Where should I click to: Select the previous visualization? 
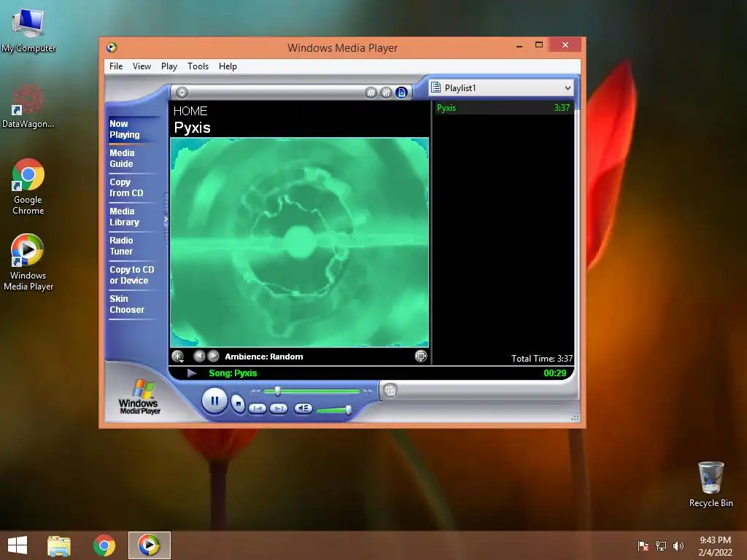click(199, 356)
